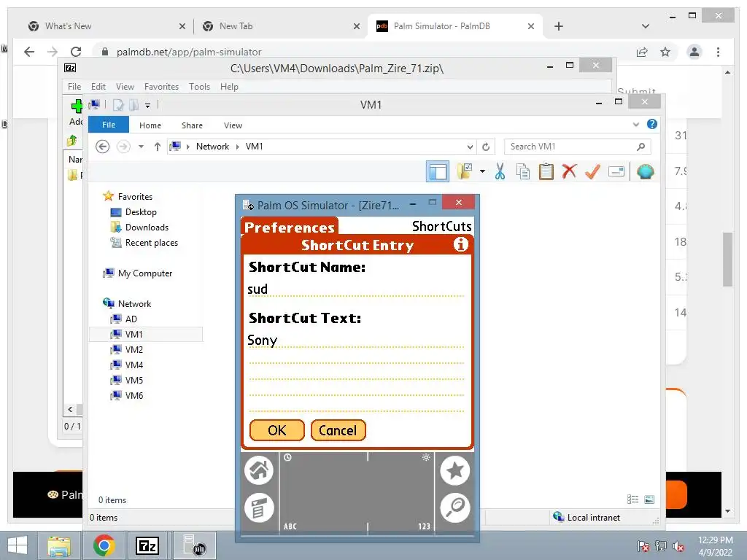
Task: Switch to Home ribbon tab in VM1
Action: click(150, 125)
